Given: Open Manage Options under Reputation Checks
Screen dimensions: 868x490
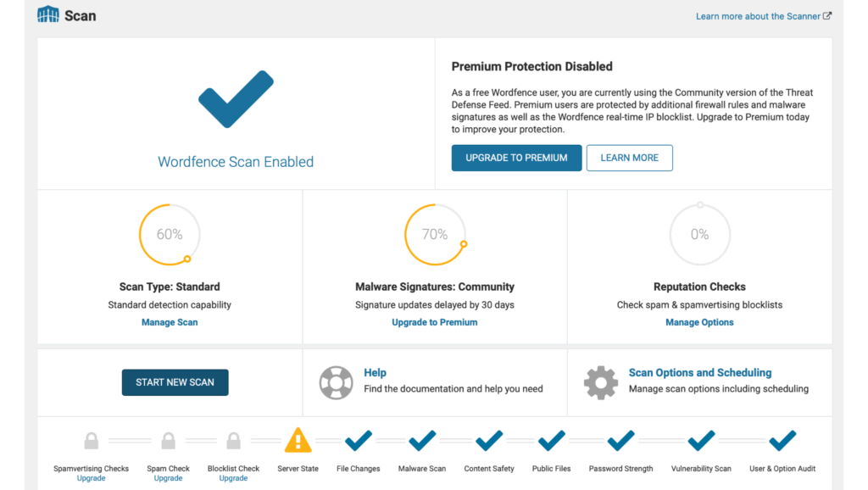Looking at the screenshot, I should (699, 322).
